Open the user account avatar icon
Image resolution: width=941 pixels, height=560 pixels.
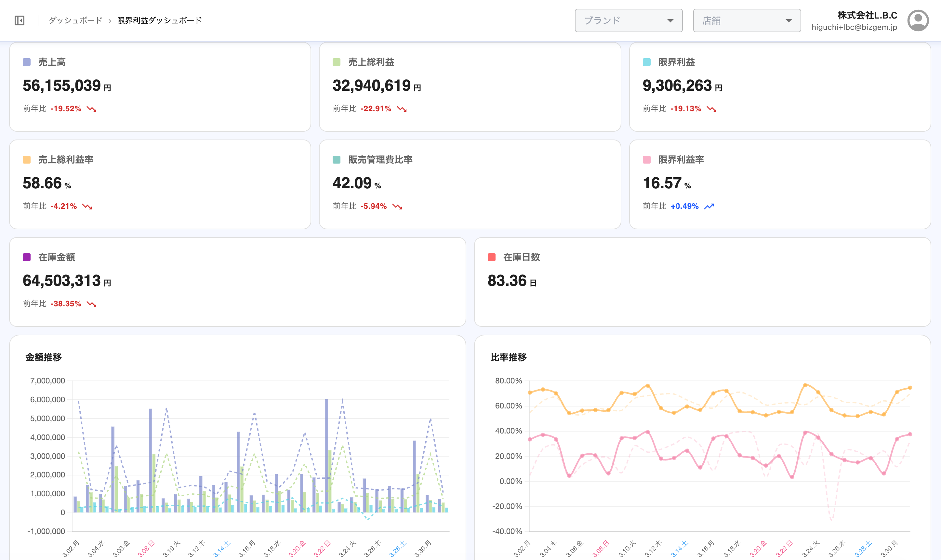tap(918, 20)
